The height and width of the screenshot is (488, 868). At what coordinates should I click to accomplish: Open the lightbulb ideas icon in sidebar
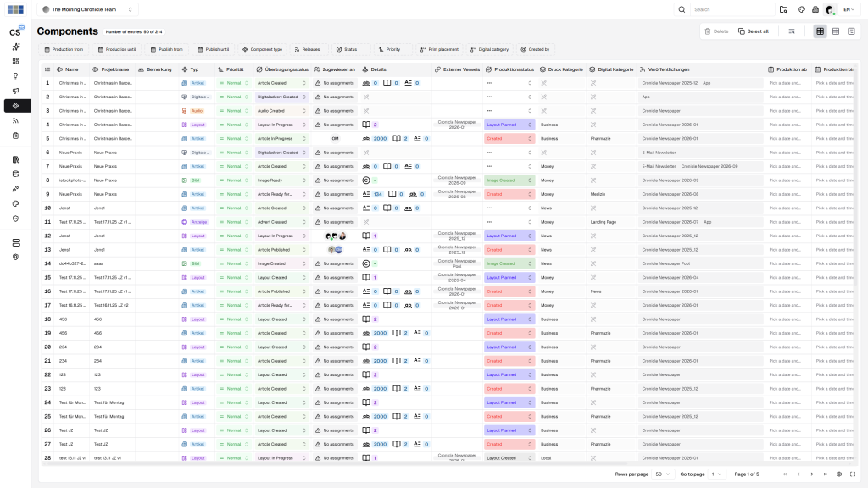[15, 75]
